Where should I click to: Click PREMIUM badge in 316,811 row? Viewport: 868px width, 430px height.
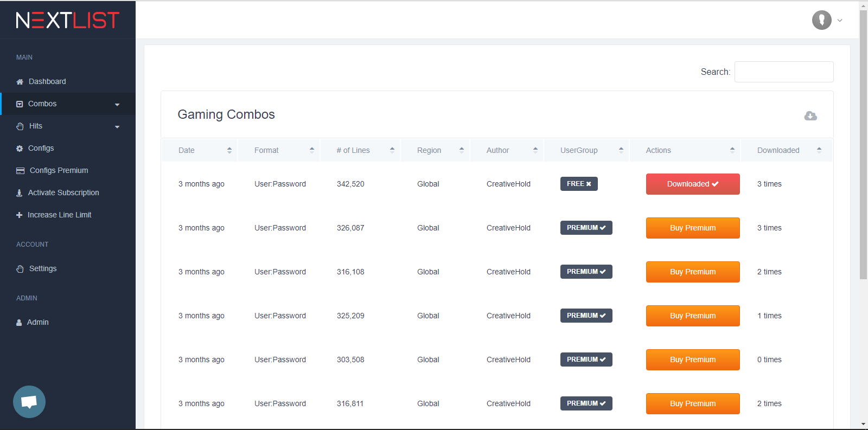[x=586, y=403]
